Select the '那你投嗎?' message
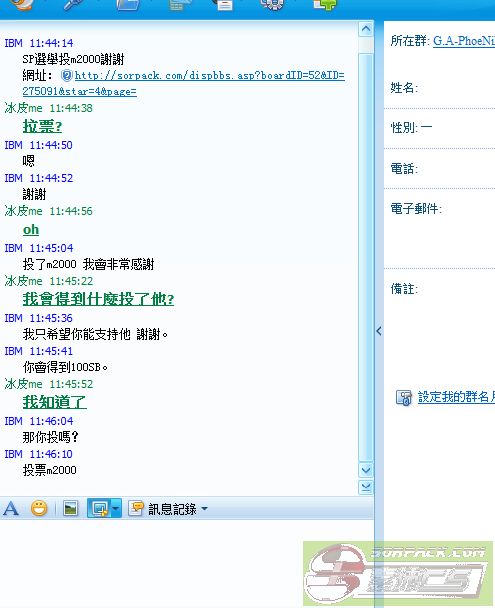 coord(50,437)
